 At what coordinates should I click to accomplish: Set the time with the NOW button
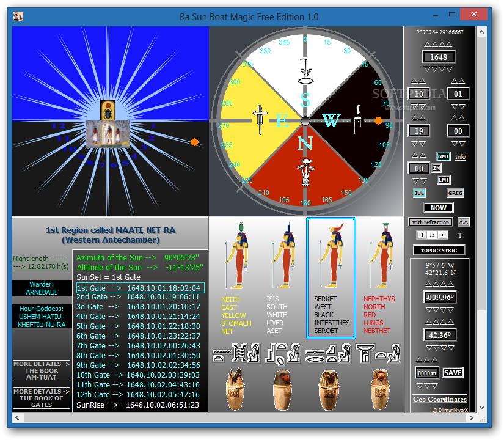(x=439, y=208)
